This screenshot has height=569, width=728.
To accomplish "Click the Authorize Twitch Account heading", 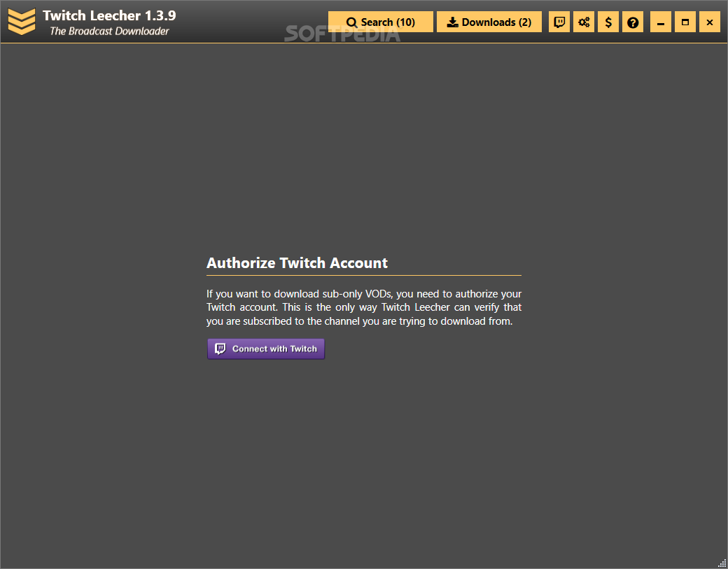I will pyautogui.click(x=297, y=263).
